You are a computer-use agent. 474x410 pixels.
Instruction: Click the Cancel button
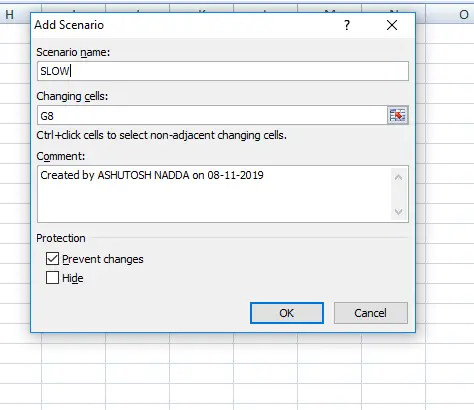[371, 313]
